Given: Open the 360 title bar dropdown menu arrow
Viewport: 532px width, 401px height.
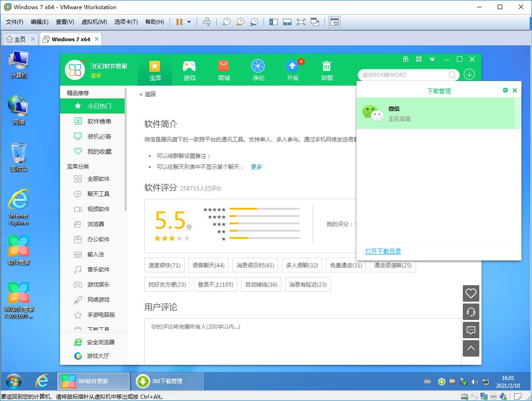Looking at the screenshot, I should click(432, 60).
